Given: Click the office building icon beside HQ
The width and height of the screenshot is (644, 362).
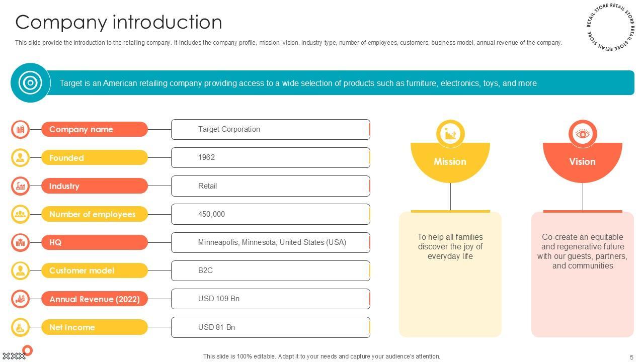Looking at the screenshot, I should [x=20, y=242].
